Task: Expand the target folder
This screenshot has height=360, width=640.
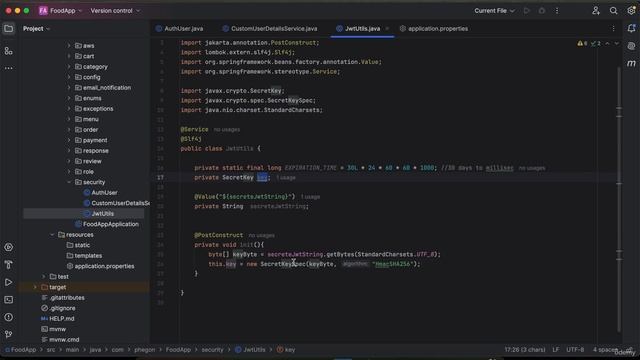Action: coord(35,287)
